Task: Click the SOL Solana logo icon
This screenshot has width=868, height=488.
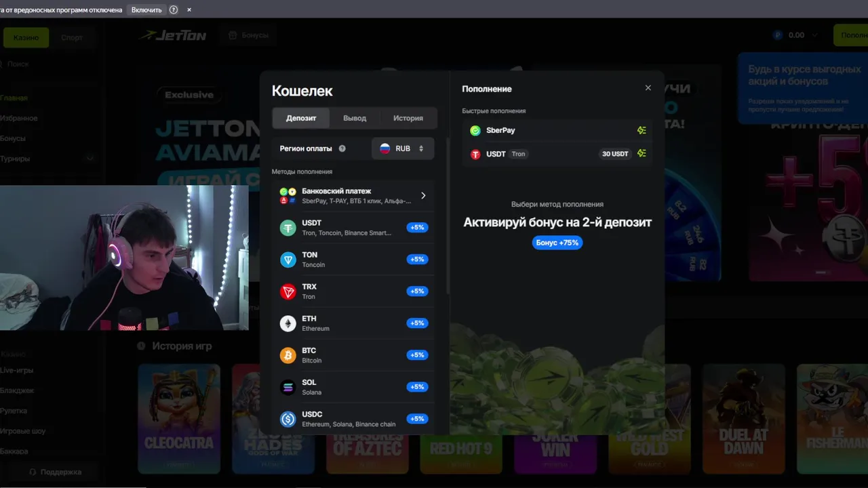Action: pyautogui.click(x=288, y=387)
